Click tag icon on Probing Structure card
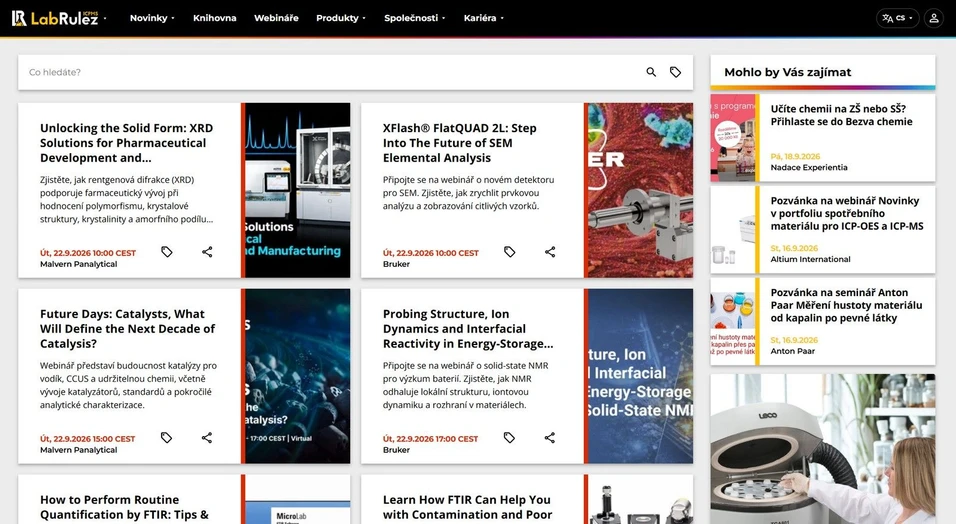956x524 pixels. (510, 437)
